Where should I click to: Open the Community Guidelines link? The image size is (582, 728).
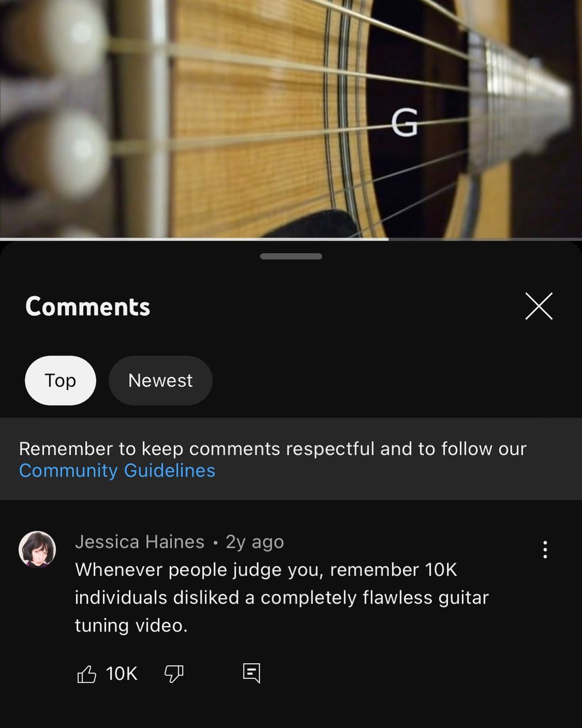117,471
